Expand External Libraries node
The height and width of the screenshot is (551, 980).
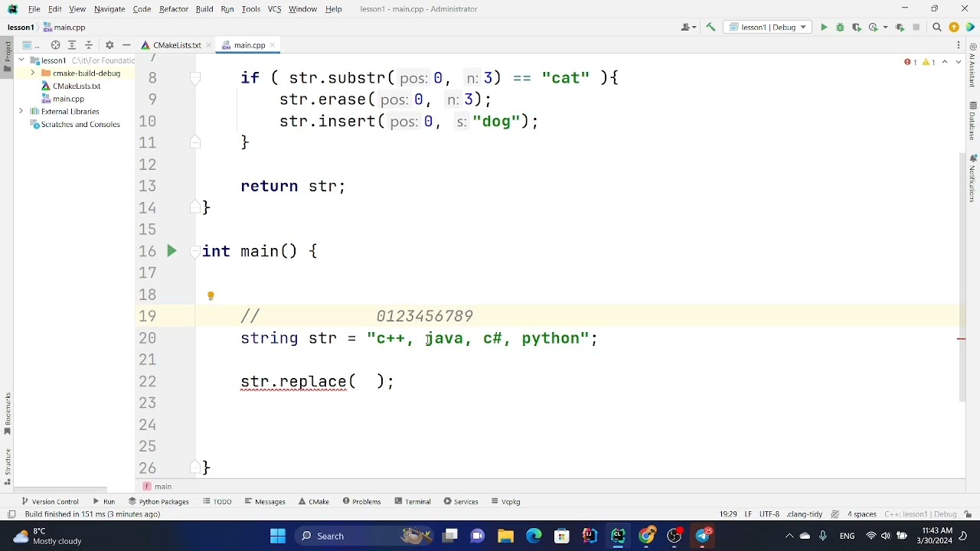click(x=21, y=112)
